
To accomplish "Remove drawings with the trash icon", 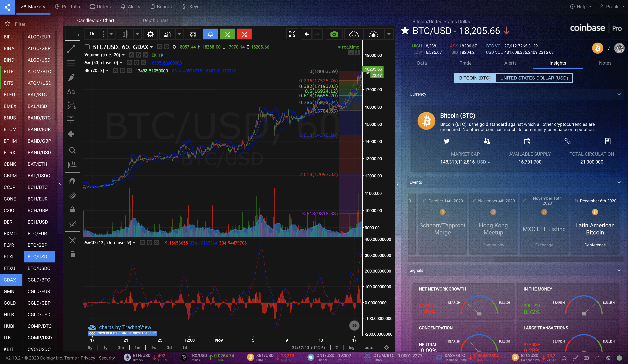I will tap(72, 254).
